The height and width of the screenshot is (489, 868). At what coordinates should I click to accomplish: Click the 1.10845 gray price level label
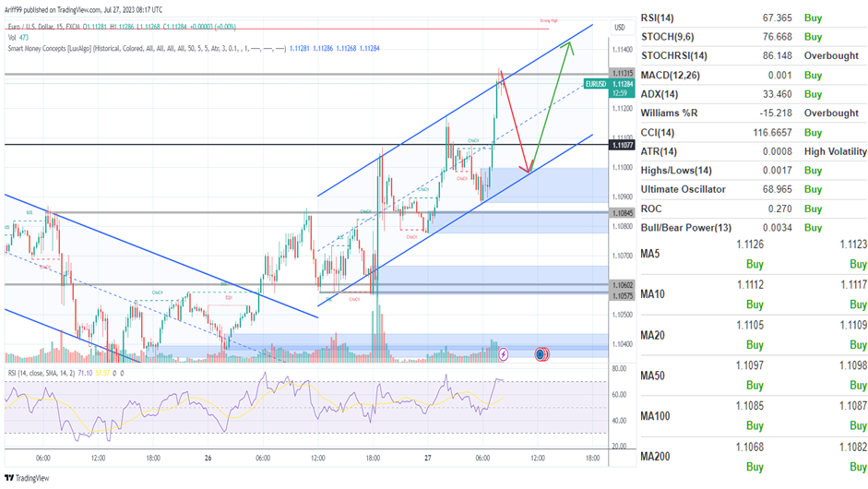click(622, 213)
